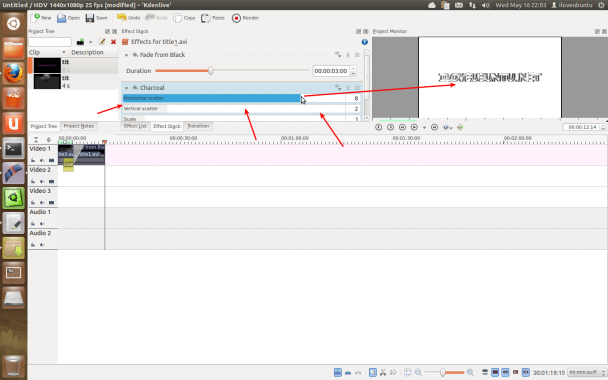Collapse the Charcoal effect

[126, 88]
